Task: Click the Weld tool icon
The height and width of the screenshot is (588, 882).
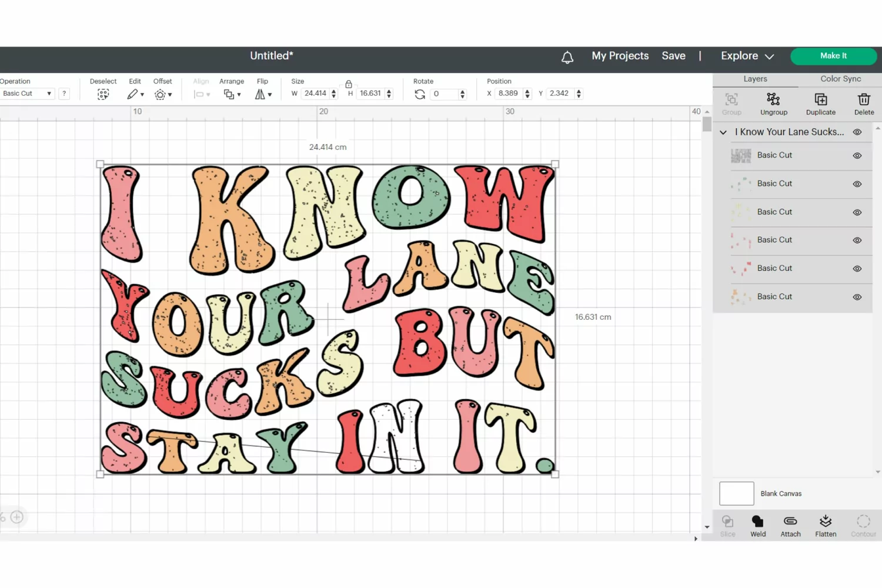Action: point(758,522)
